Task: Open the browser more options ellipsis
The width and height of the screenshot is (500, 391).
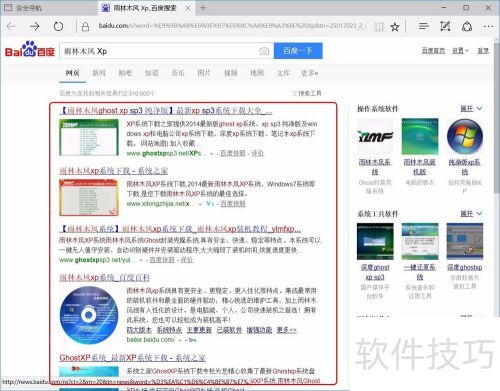Action: pyautogui.click(x=489, y=26)
